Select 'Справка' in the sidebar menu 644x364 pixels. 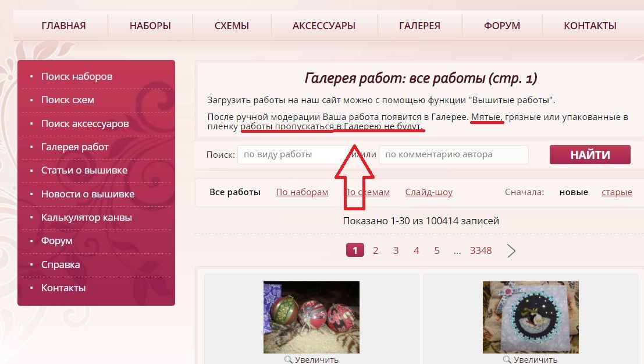pos(61,264)
